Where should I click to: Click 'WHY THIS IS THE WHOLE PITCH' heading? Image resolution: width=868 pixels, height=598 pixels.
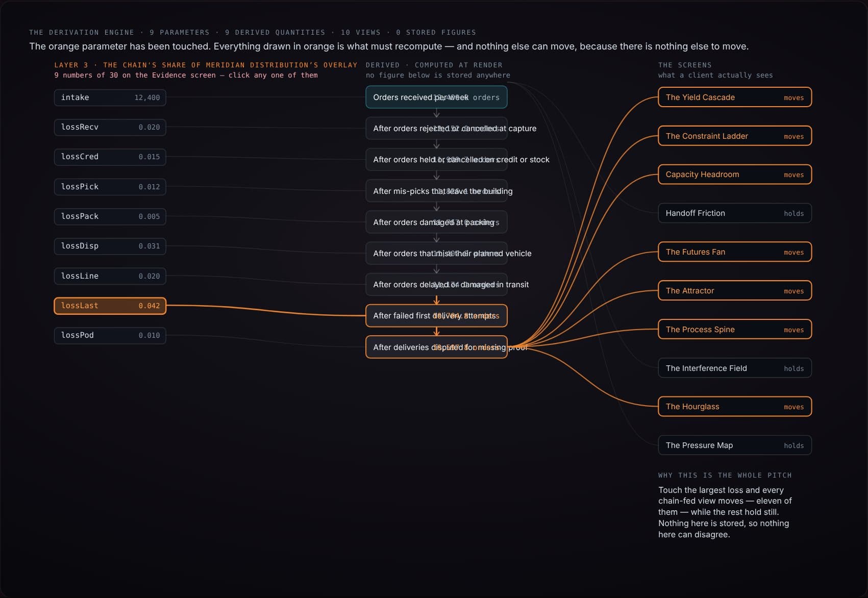[725, 475]
